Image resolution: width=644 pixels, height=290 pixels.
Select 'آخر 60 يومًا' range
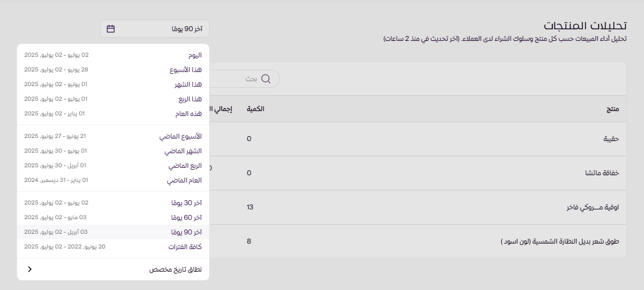[113, 217]
